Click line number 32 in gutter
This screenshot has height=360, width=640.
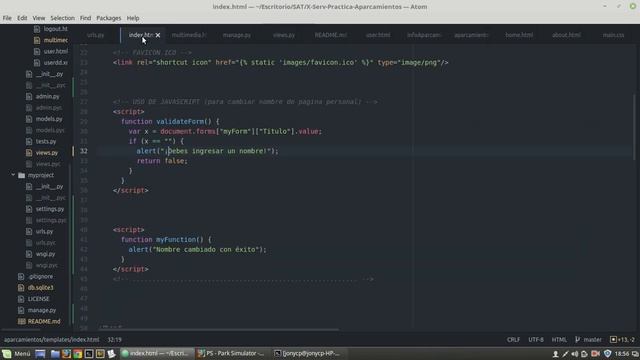pos(84,151)
